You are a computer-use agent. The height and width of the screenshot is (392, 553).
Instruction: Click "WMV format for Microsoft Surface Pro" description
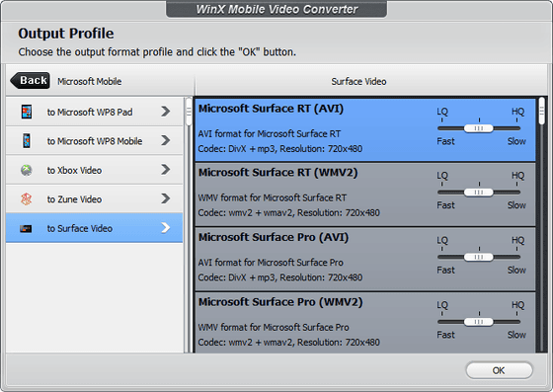(x=274, y=327)
